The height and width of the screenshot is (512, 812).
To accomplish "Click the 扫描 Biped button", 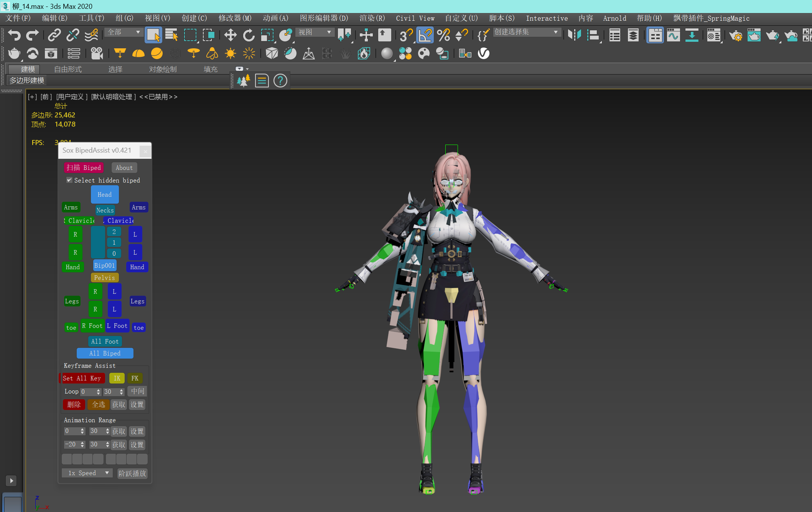I will (x=84, y=168).
